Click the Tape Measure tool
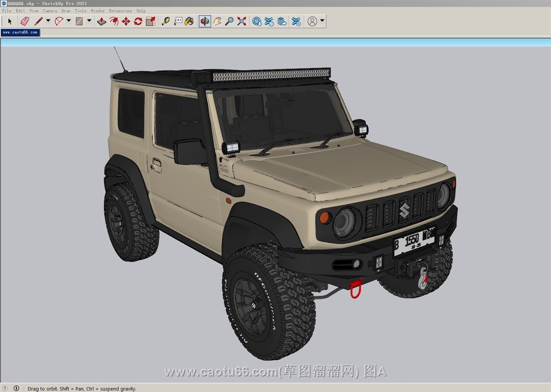 [166, 22]
